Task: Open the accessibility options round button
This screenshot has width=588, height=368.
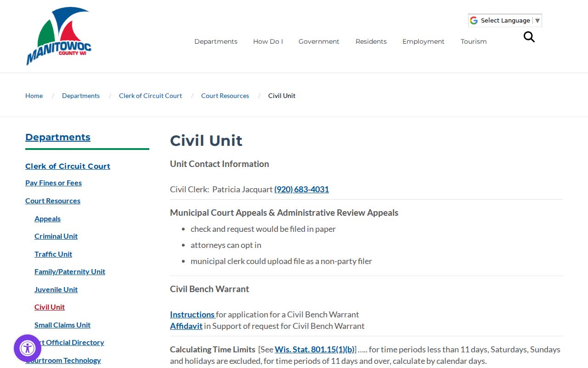Action: 28,348
